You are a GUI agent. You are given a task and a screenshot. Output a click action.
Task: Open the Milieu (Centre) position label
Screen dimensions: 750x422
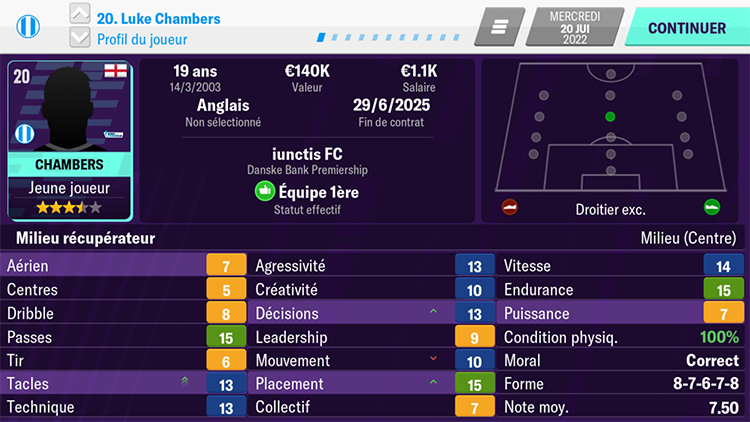click(x=688, y=238)
